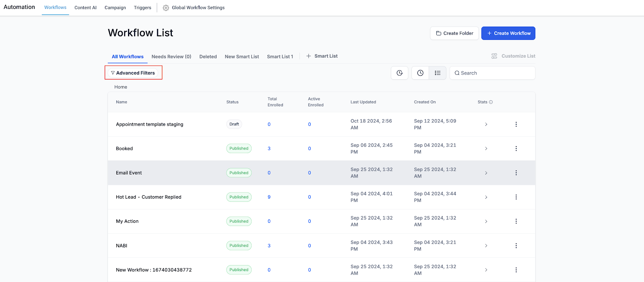This screenshot has width=644, height=282.
Task: Expand stats chevron for Hot Lead workflow
Action: click(486, 197)
